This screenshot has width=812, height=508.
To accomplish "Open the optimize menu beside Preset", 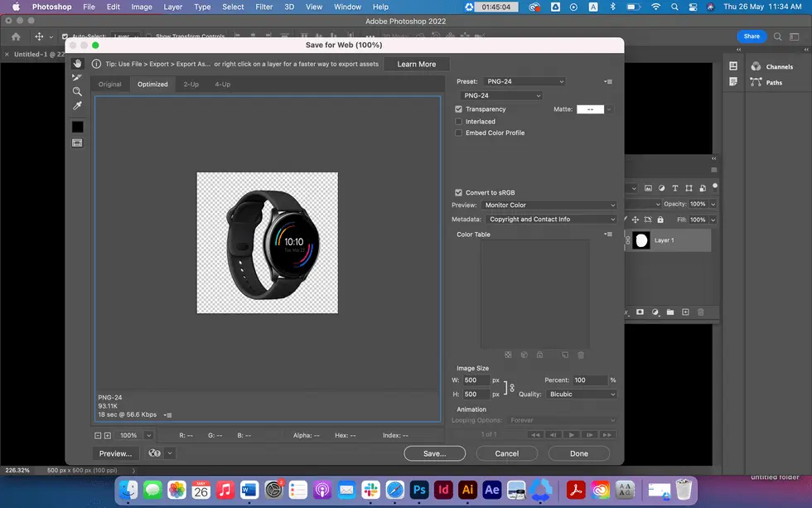I will (x=607, y=81).
